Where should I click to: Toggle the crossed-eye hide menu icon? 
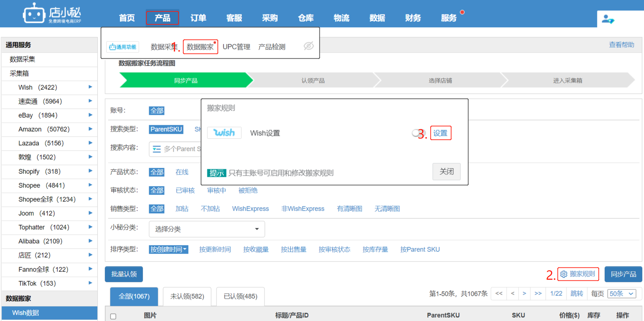[309, 46]
